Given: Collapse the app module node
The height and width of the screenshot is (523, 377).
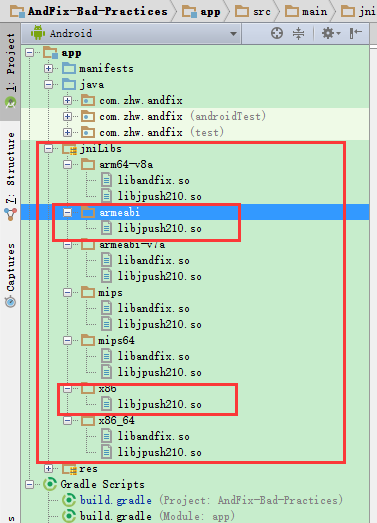Looking at the screenshot, I should 30,52.
